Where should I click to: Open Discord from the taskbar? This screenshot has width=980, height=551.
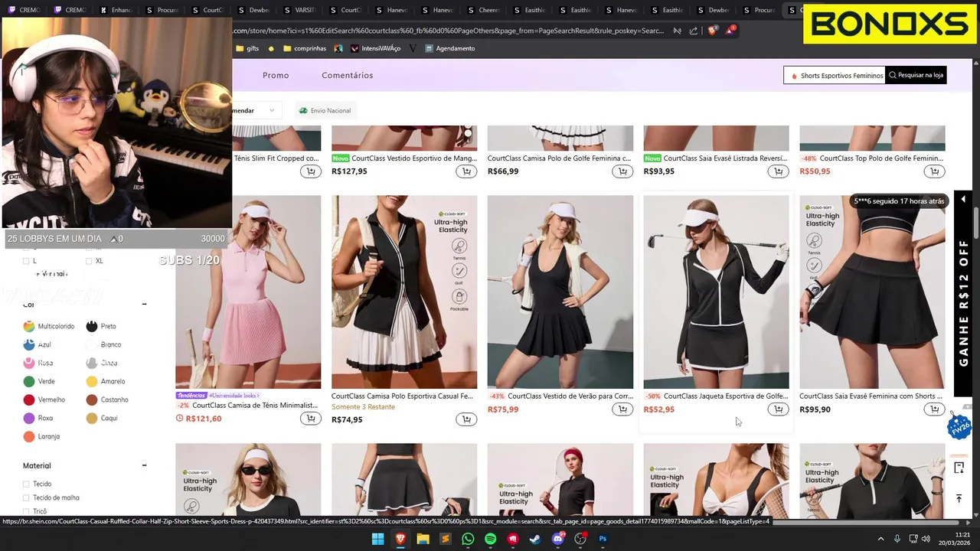558,539
